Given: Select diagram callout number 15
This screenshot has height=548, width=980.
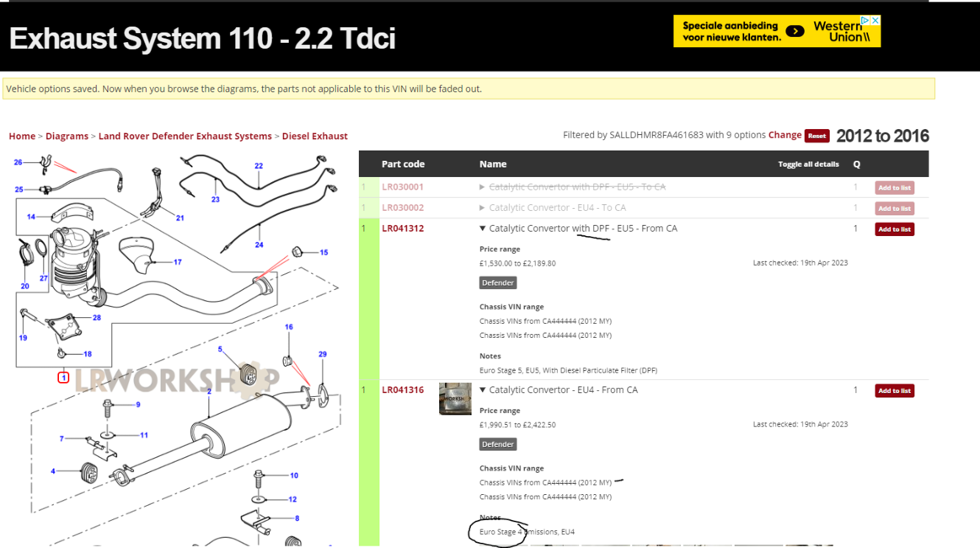Looking at the screenshot, I should point(324,253).
